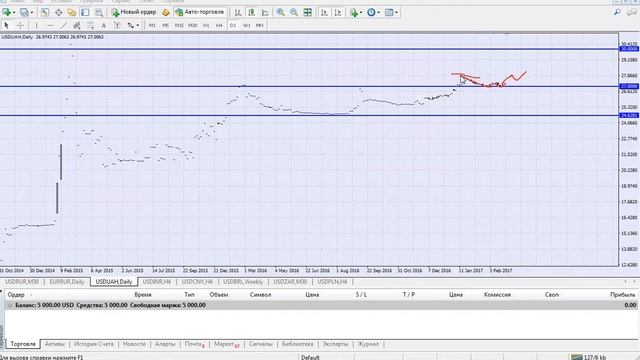Open the New Chart dropdown arrow
Screen dimensions: 640x360
(14, 13)
